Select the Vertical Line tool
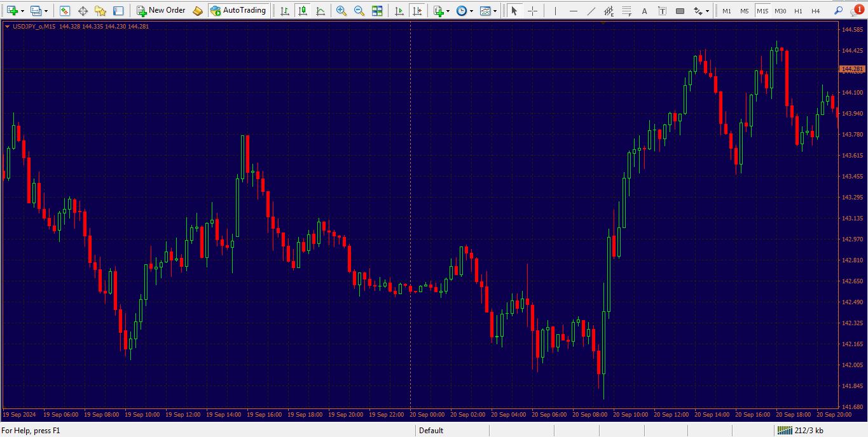Screen dimensions: 868x437 pyautogui.click(x=555, y=11)
